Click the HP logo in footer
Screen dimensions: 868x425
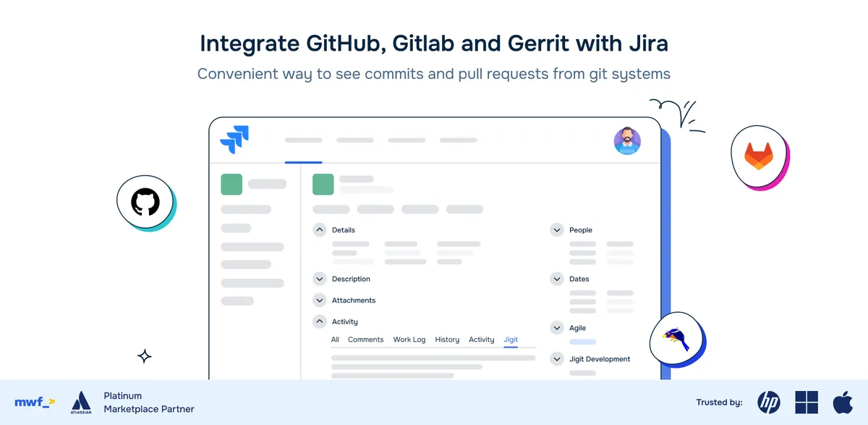pos(769,402)
